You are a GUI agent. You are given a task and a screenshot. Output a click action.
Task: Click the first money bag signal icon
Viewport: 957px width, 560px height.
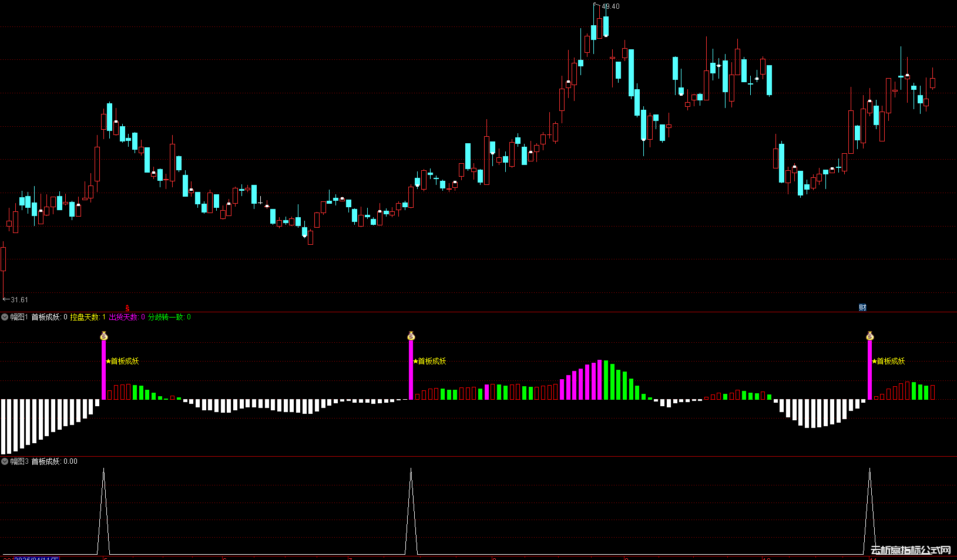pos(104,336)
